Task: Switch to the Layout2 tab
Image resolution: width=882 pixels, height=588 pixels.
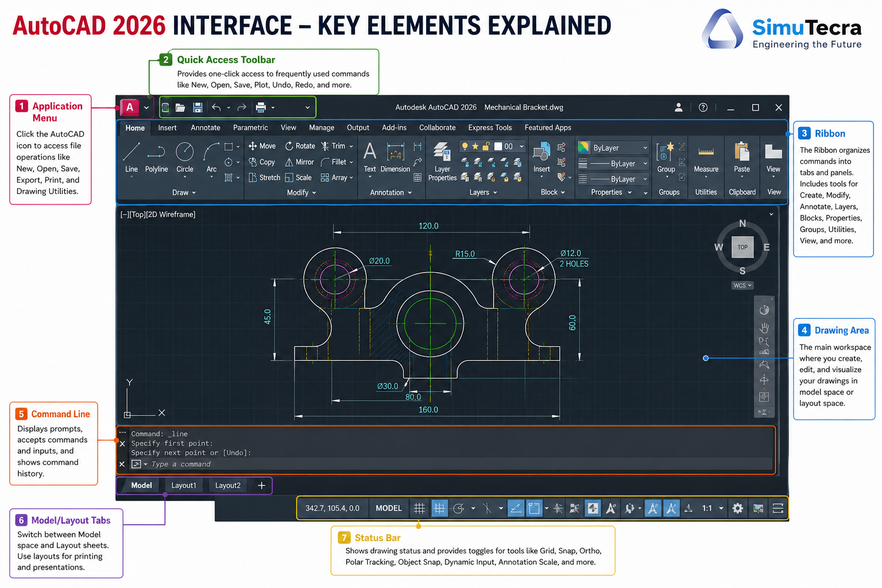Action: (228, 486)
